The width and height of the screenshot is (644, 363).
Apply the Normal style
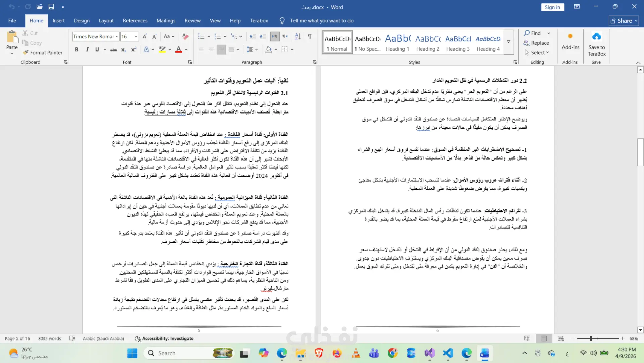(x=337, y=42)
